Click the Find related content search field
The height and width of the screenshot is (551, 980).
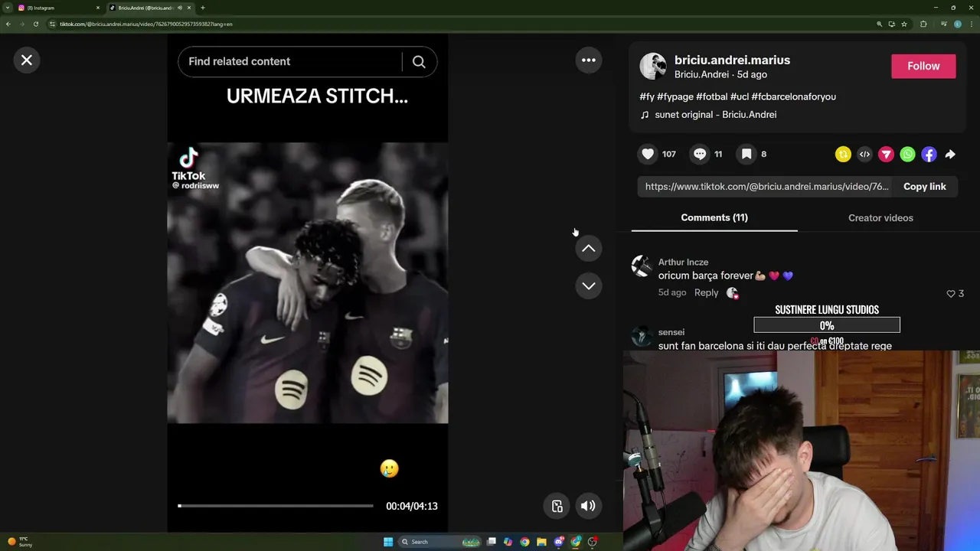(291, 61)
